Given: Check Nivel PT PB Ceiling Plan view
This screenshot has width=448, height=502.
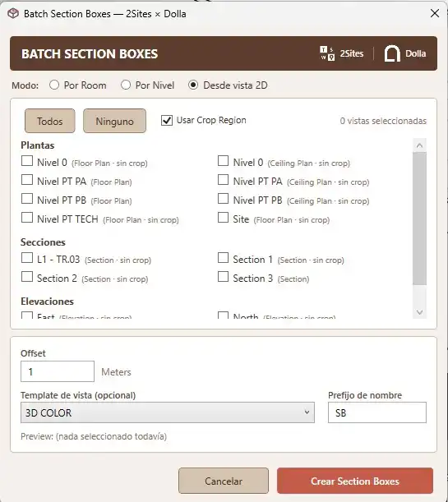Looking at the screenshot, I should [223, 199].
